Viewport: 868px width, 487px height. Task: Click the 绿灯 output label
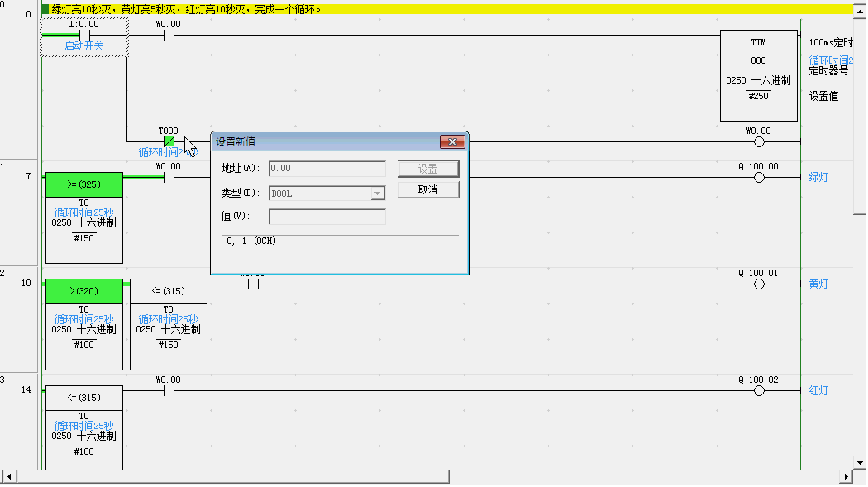point(818,177)
